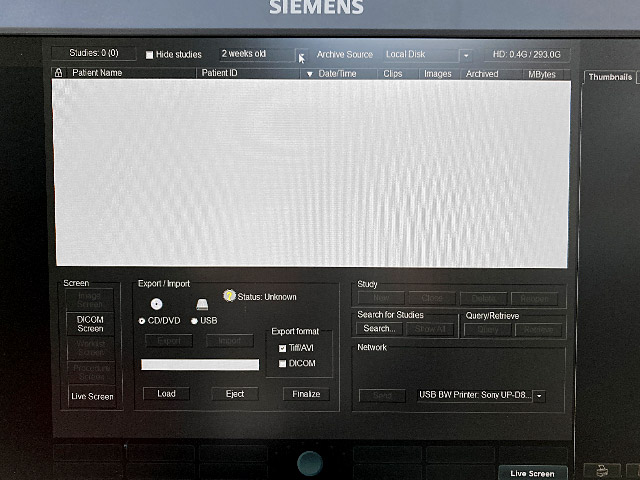640x480 pixels.
Task: Click the disabled Image Screen button
Action: click(89, 300)
